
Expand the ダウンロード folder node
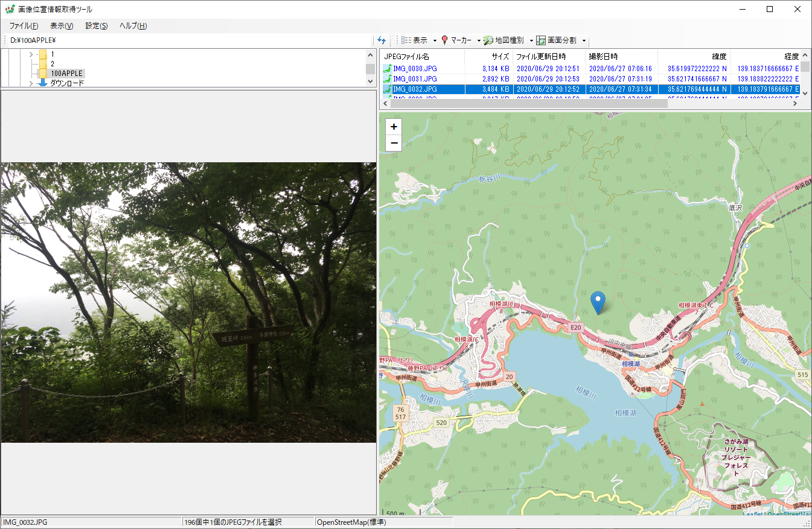pos(31,83)
